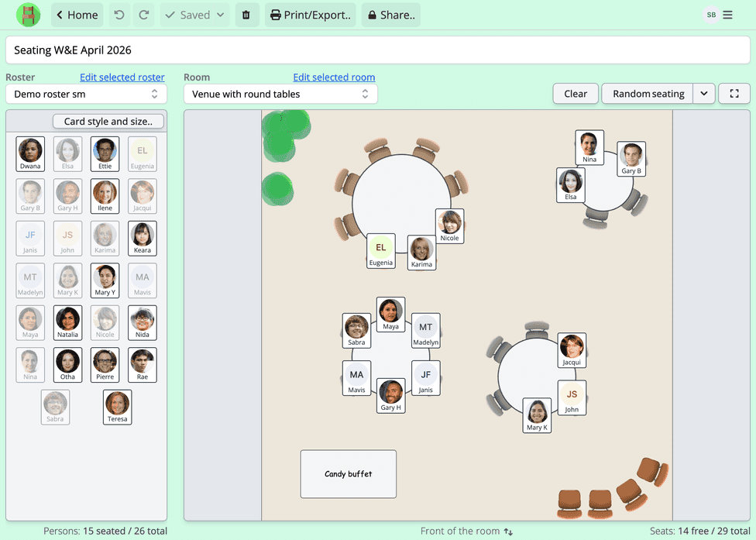Open the room selector showing Venue with round tables
The image size is (756, 540).
pyautogui.click(x=280, y=93)
